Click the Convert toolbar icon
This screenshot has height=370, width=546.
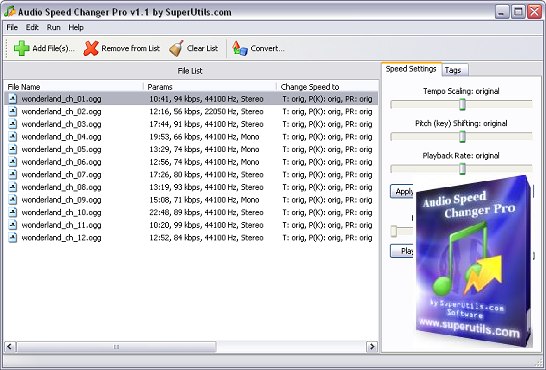(240, 48)
